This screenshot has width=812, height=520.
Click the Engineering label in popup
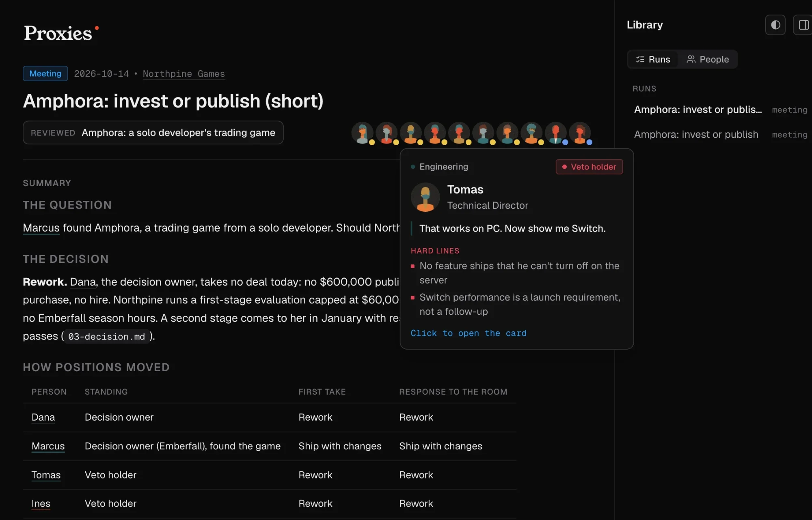point(444,167)
